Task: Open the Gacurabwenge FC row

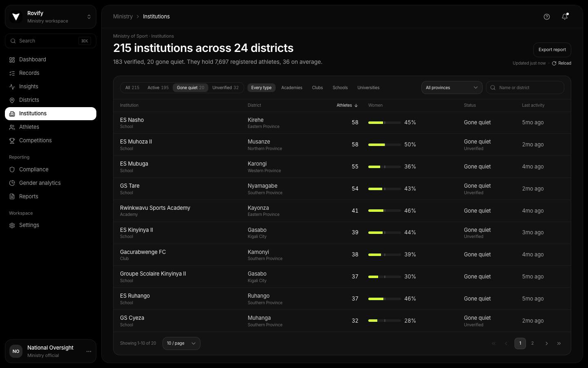Action: coord(342,255)
